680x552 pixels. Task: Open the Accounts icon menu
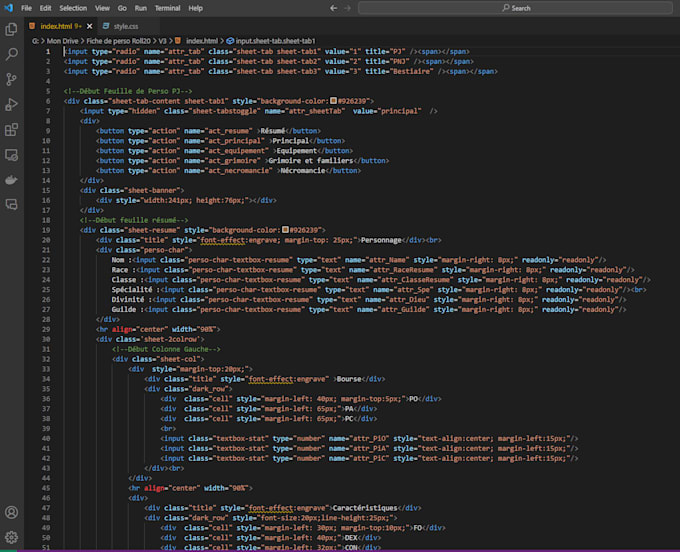click(x=12, y=512)
